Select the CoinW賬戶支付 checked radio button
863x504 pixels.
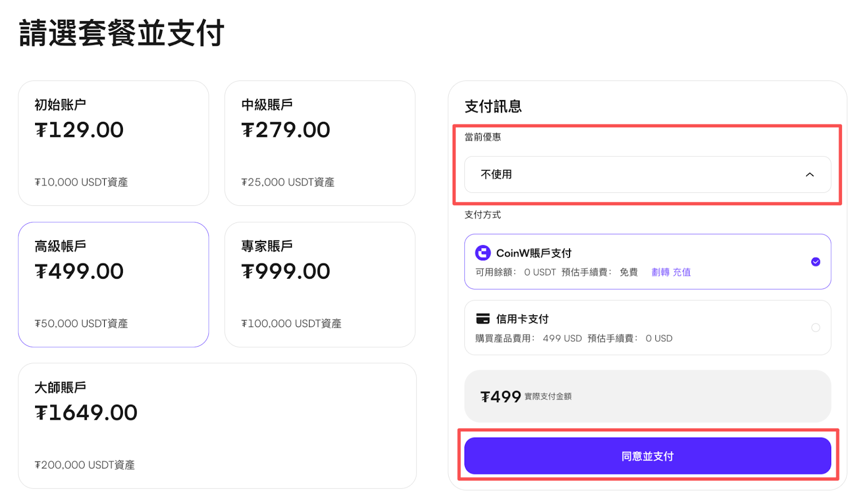(816, 262)
